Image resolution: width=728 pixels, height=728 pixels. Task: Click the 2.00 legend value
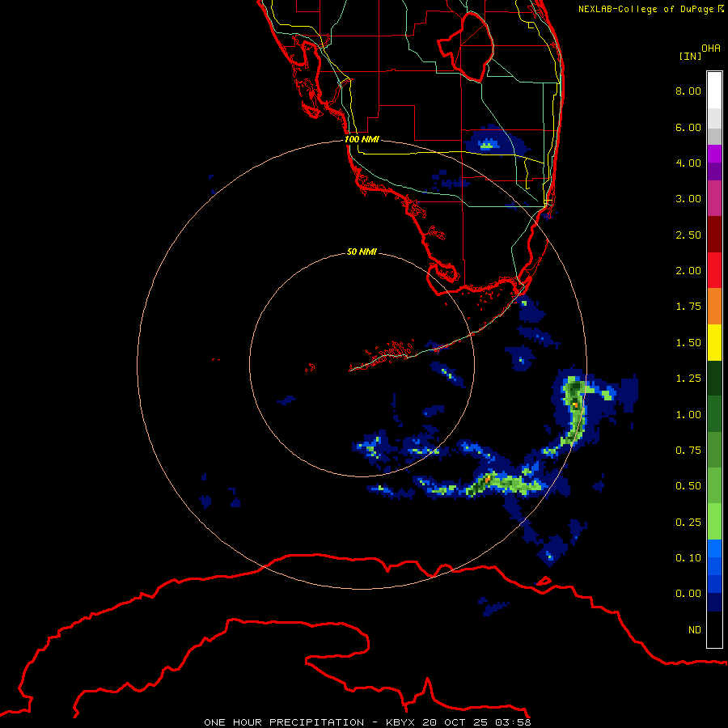pyautogui.click(x=688, y=271)
